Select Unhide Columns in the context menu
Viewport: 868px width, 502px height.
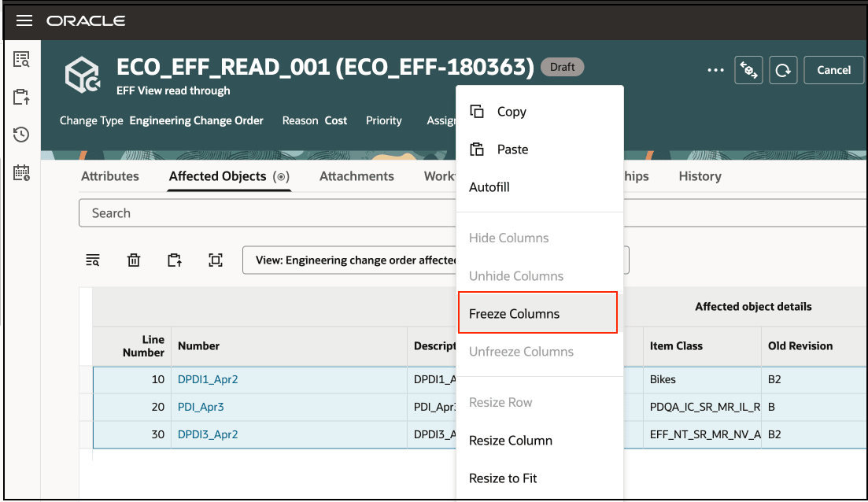540,276
